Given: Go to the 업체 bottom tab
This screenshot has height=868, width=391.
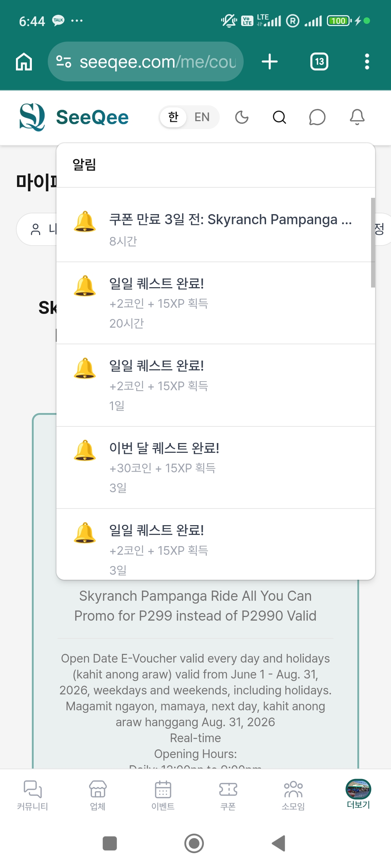Looking at the screenshot, I should coord(98,795).
